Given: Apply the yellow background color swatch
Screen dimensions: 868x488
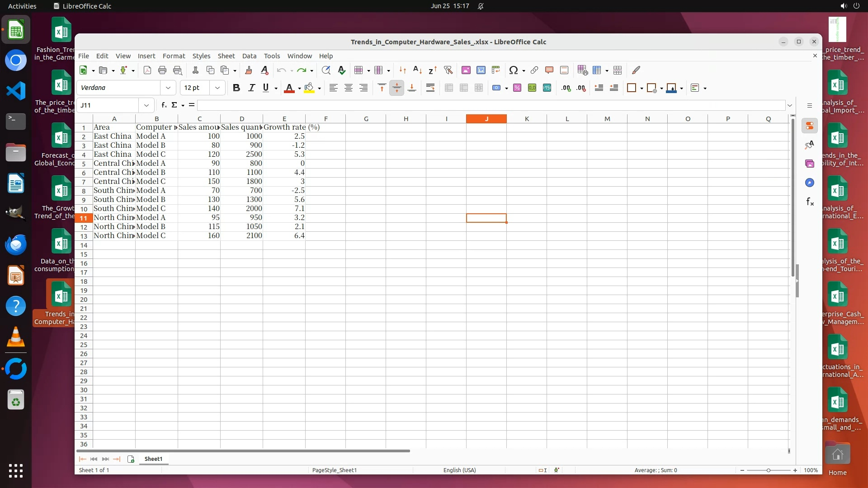Looking at the screenshot, I should click(x=309, y=88).
